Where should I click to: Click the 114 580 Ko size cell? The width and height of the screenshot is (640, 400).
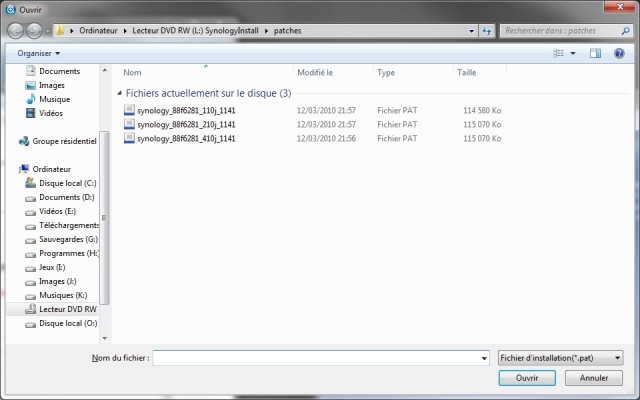pos(482,111)
